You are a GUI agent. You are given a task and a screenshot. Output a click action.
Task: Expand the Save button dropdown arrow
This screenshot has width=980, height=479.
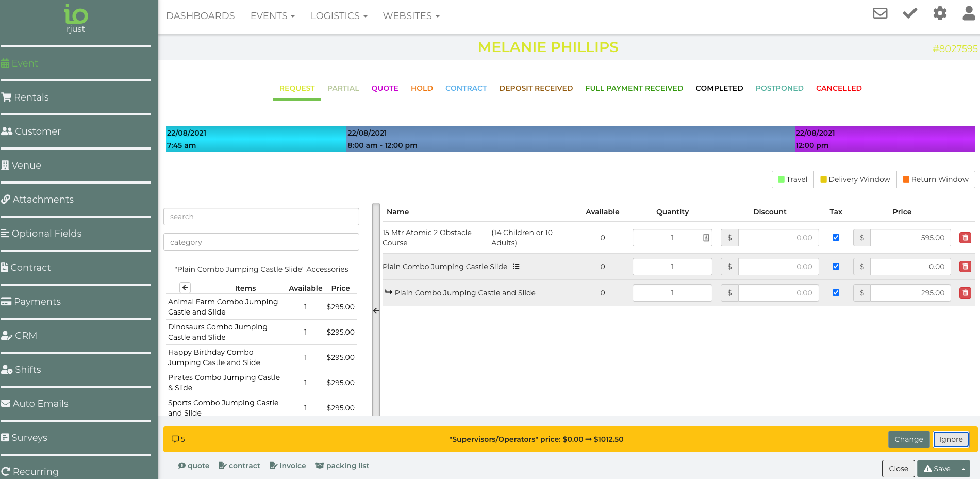click(x=963, y=469)
